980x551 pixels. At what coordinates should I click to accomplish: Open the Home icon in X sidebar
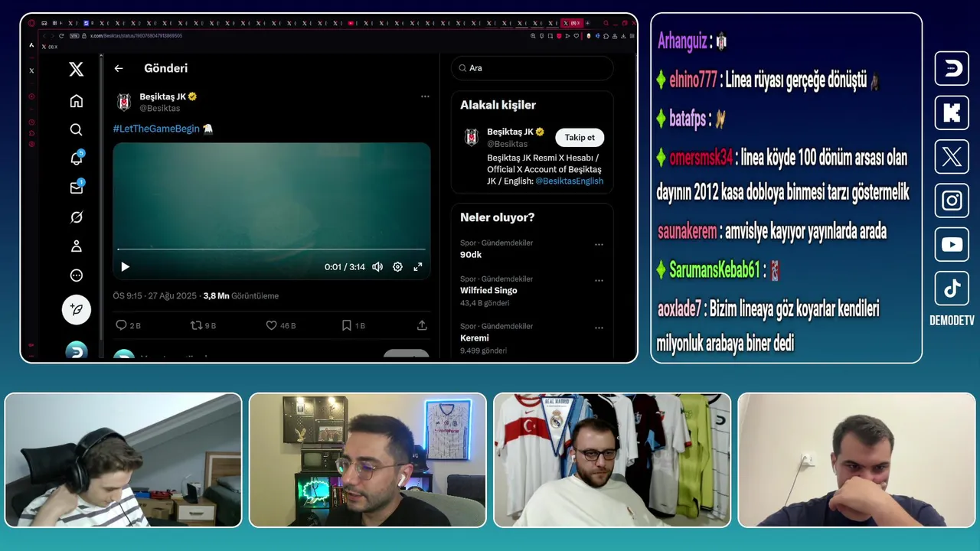point(76,101)
